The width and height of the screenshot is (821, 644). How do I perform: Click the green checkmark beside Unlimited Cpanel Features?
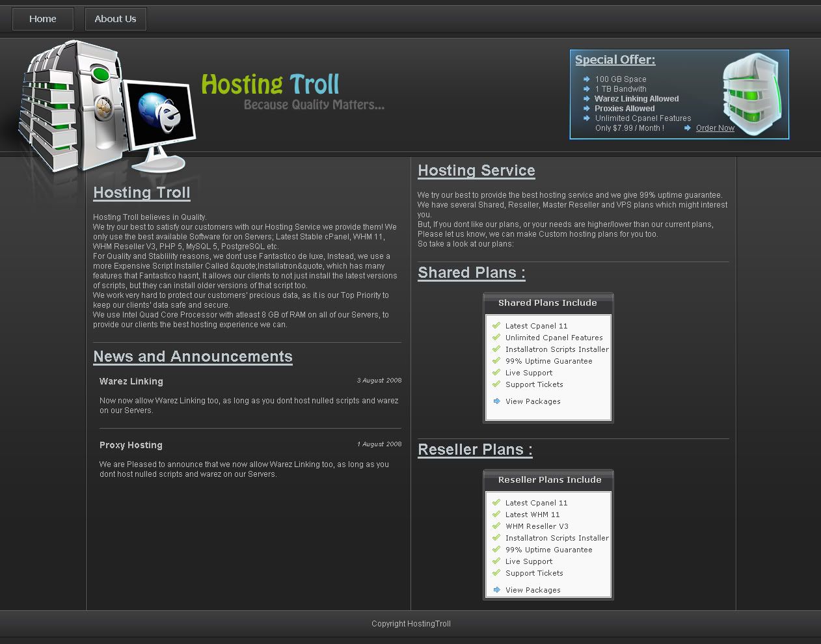point(496,338)
